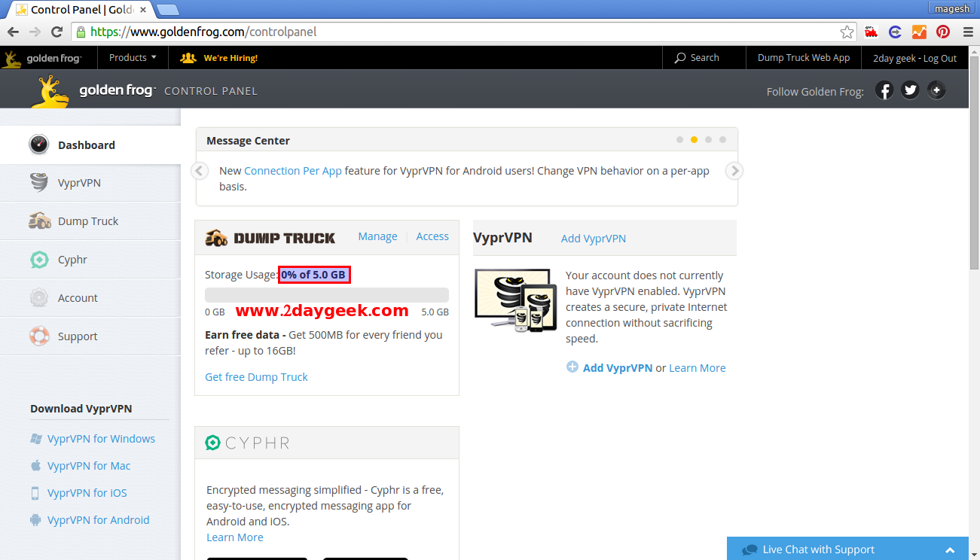The width and height of the screenshot is (980, 560).
Task: Click the green SSL padlock icon
Action: pyautogui.click(x=81, y=32)
